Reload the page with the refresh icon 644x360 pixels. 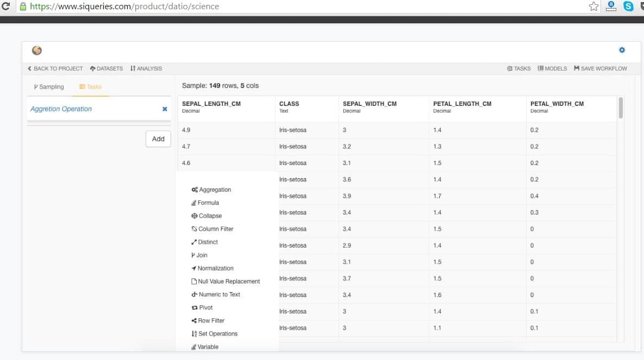pyautogui.click(x=6, y=7)
